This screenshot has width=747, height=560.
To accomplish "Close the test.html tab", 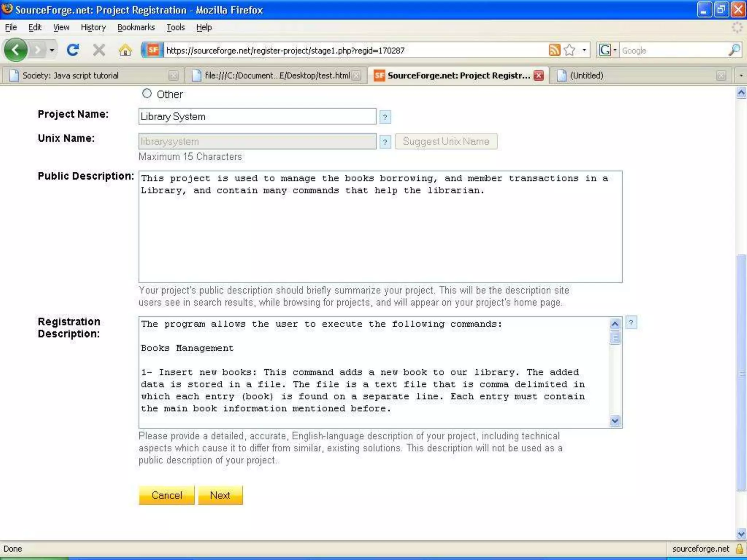I will 356,75.
